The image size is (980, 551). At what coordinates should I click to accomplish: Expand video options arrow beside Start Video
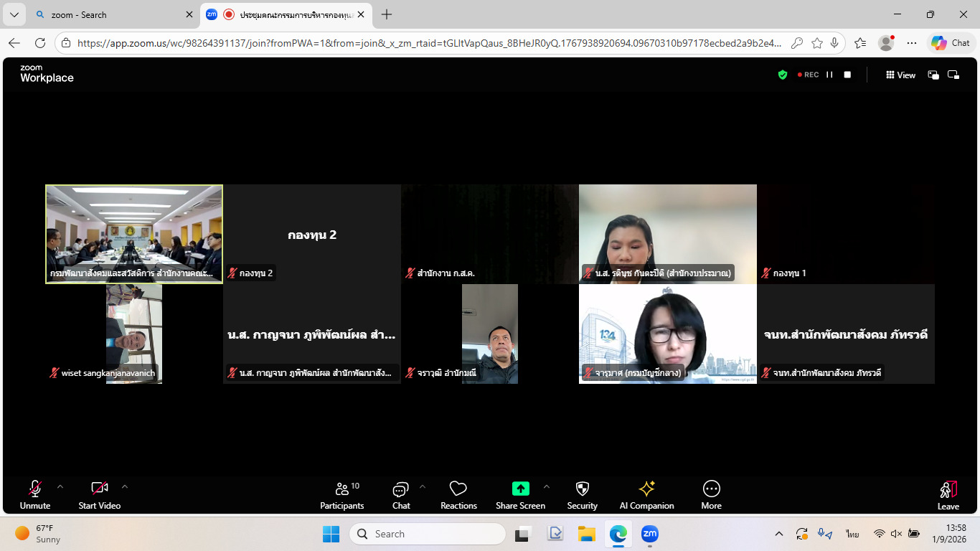point(125,486)
